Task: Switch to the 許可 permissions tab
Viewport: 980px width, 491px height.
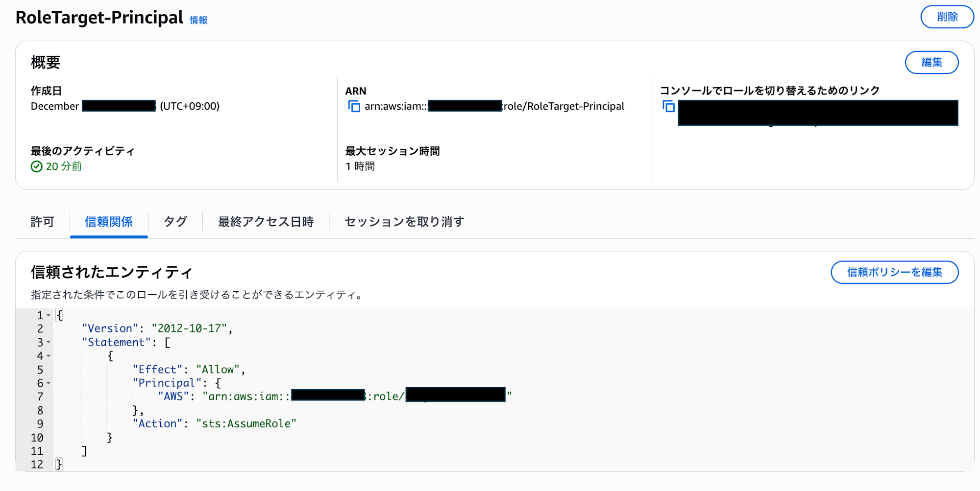Action: pyautogui.click(x=42, y=222)
